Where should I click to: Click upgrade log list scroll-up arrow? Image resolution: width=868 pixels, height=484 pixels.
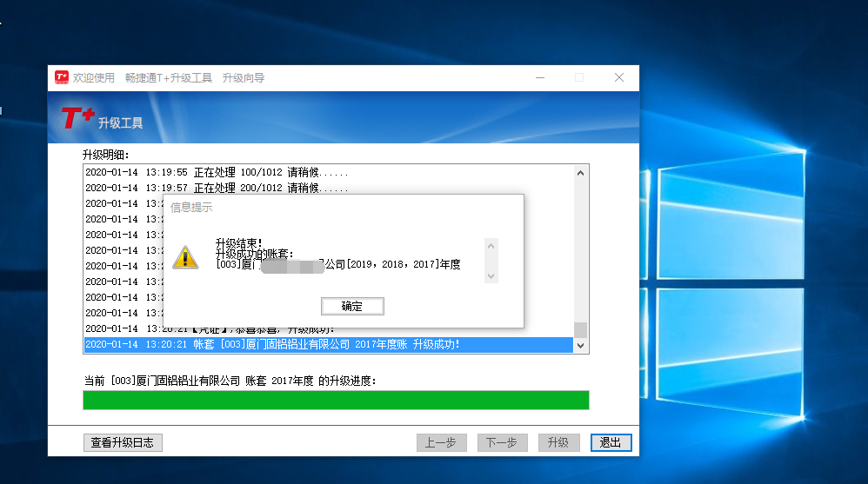point(580,173)
